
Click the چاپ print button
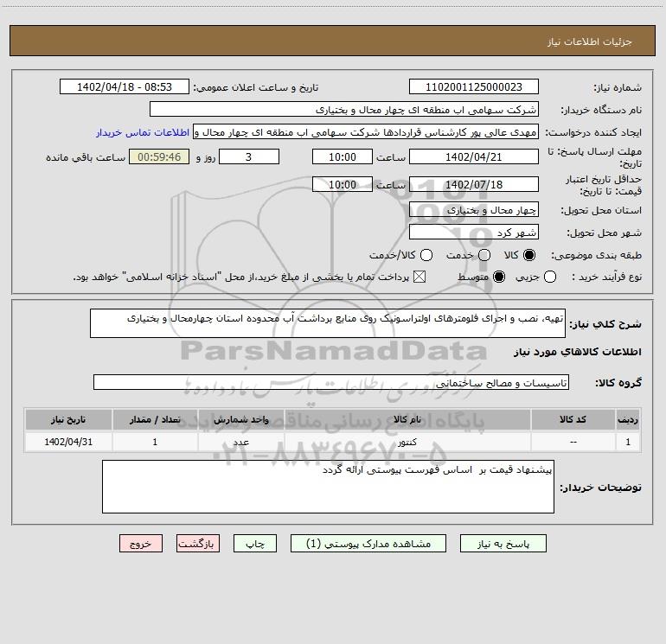[x=255, y=544]
